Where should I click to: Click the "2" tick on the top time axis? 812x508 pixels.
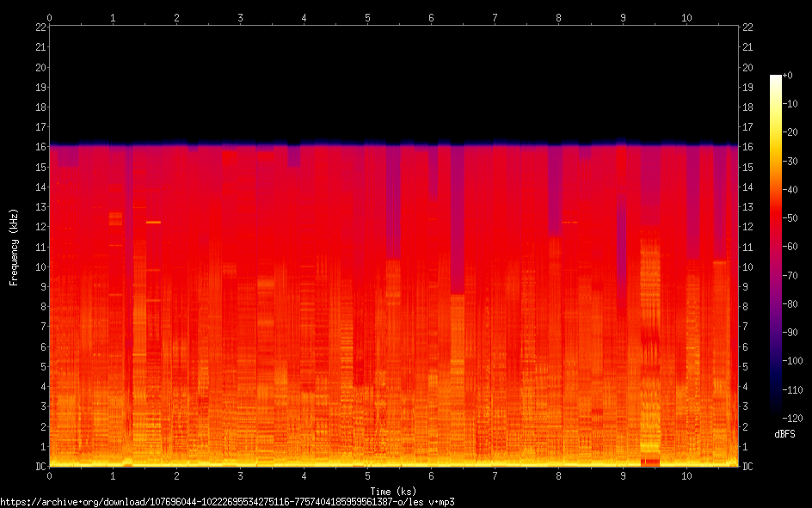176,18
